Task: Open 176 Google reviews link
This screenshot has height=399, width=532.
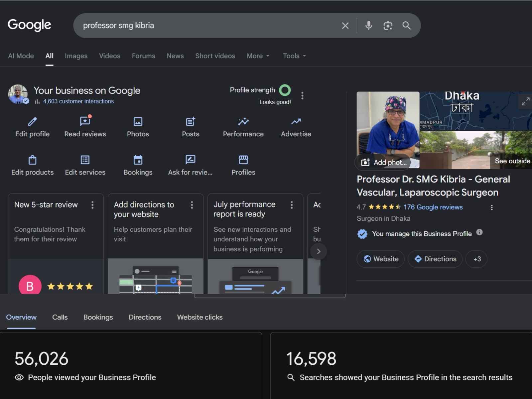Action: [433, 207]
